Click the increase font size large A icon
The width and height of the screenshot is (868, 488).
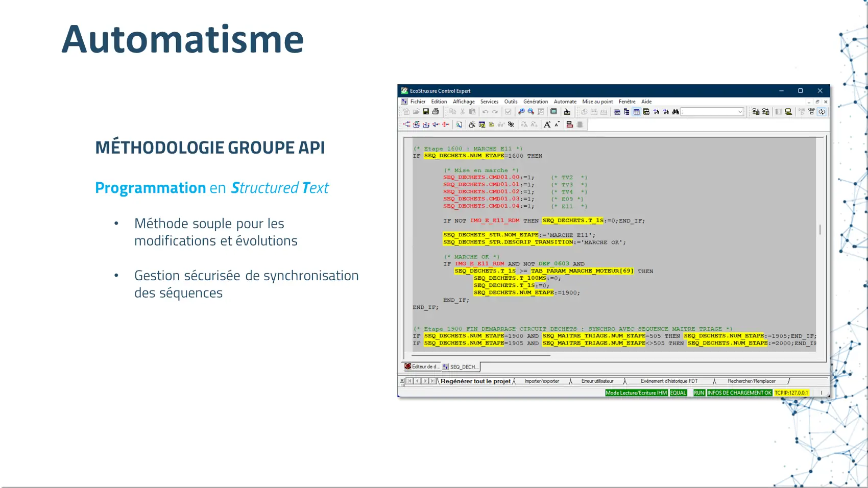click(x=547, y=125)
